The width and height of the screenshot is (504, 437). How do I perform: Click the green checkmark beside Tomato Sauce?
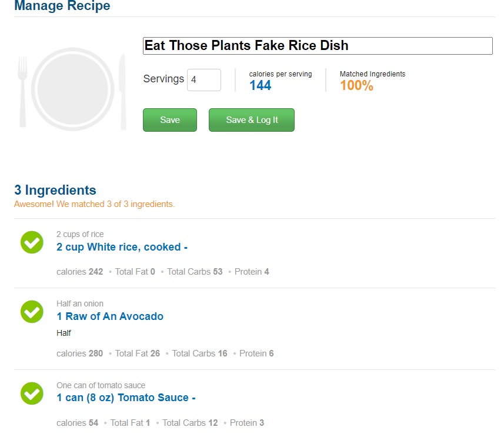click(x=32, y=393)
